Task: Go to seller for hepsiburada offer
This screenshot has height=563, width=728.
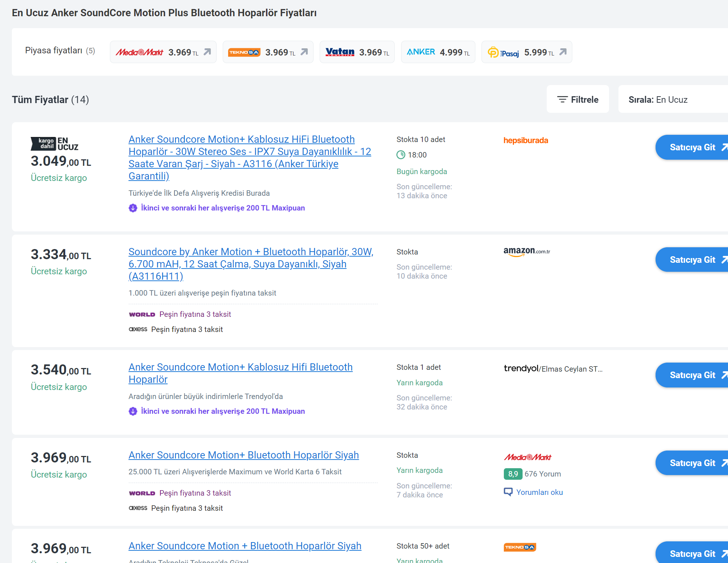Action: pos(692,147)
